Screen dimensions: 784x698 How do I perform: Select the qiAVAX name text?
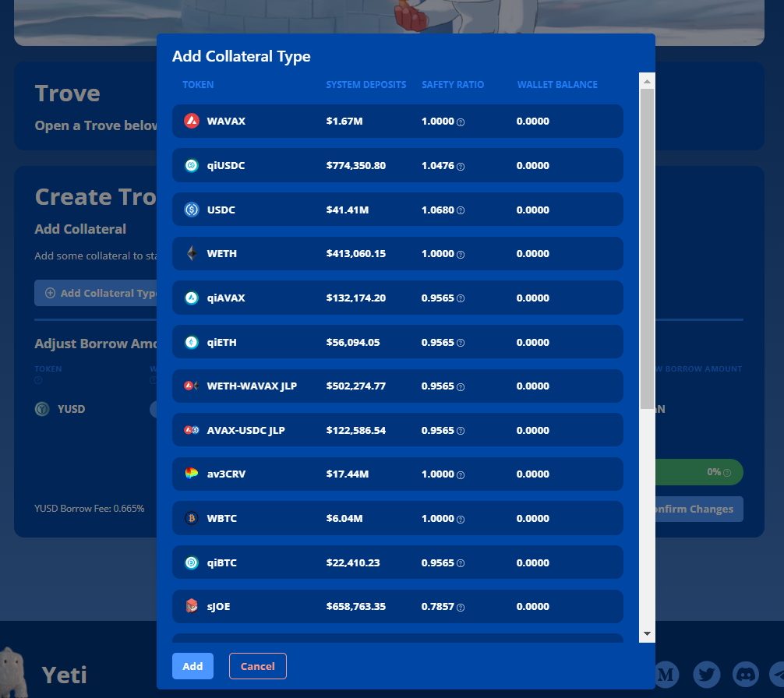pos(226,298)
